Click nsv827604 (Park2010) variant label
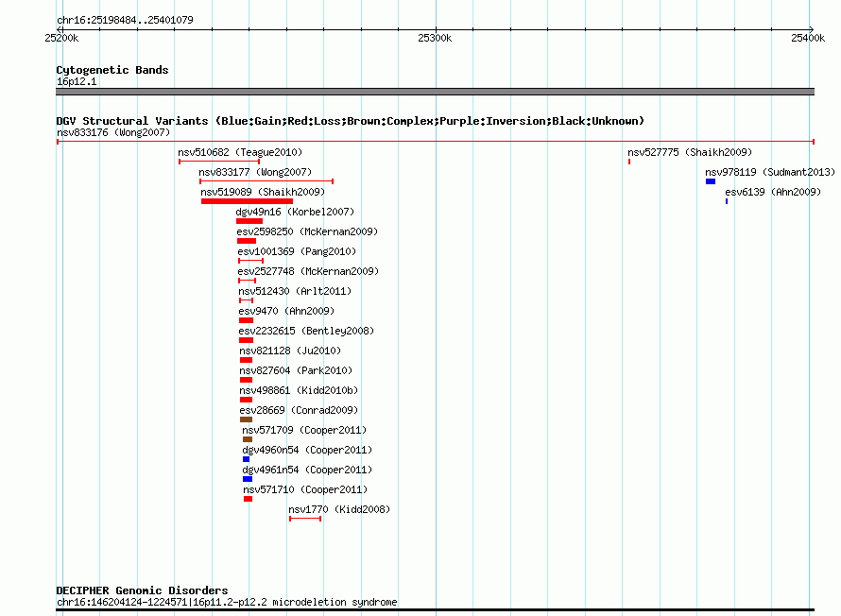Image resolution: width=841 pixels, height=616 pixels. click(x=296, y=370)
